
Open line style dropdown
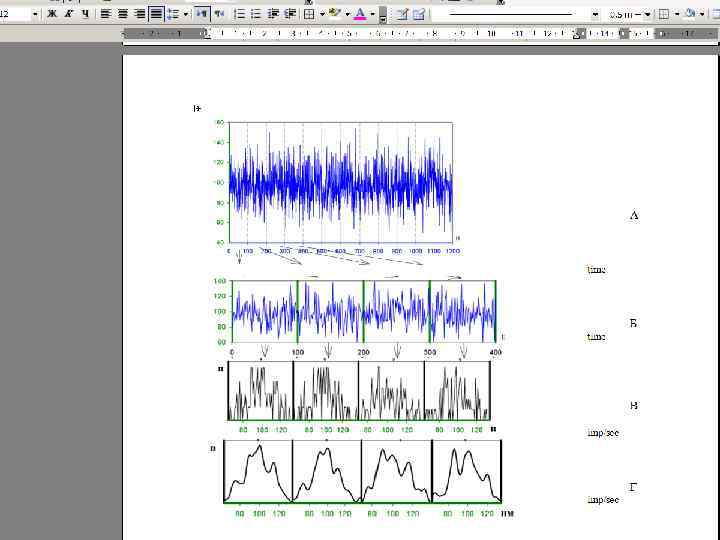pyautogui.click(x=596, y=14)
